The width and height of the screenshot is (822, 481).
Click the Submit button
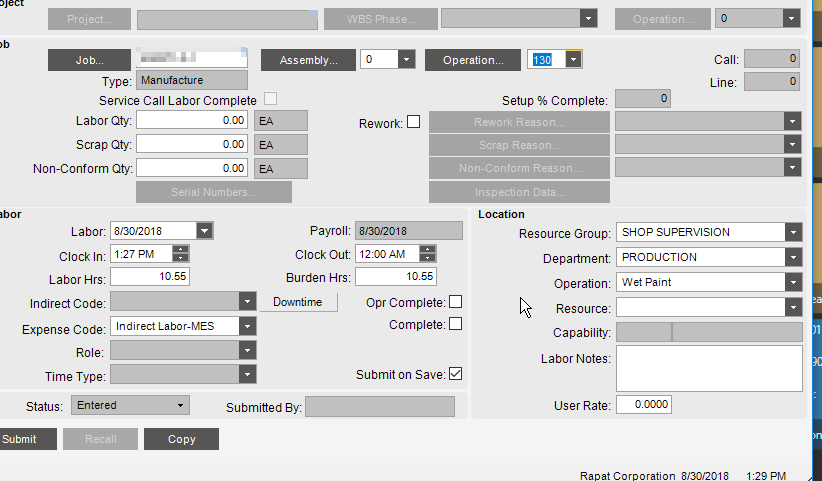click(x=26, y=439)
